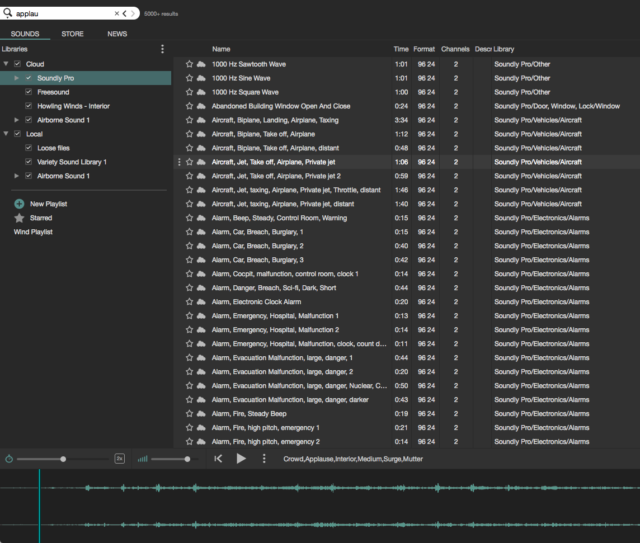The image size is (640, 543).
Task: Click the row options dots beside Aircraft, Jet, Private jet
Action: (180, 162)
